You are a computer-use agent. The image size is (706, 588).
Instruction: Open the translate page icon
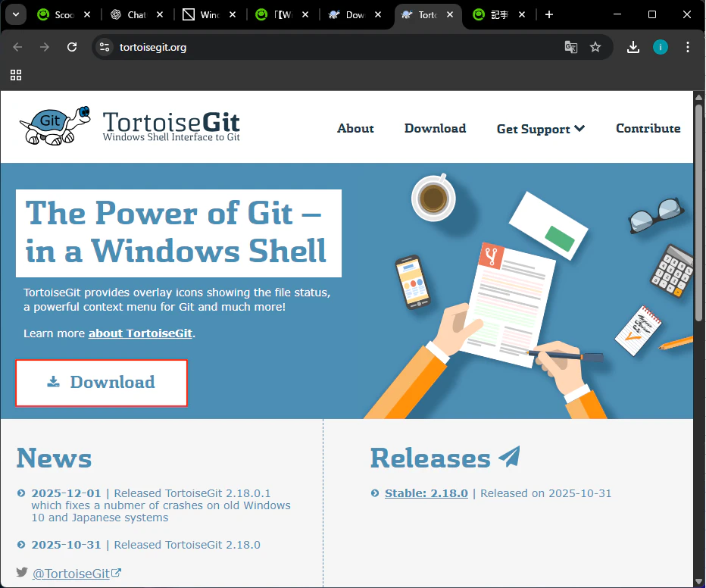point(571,47)
